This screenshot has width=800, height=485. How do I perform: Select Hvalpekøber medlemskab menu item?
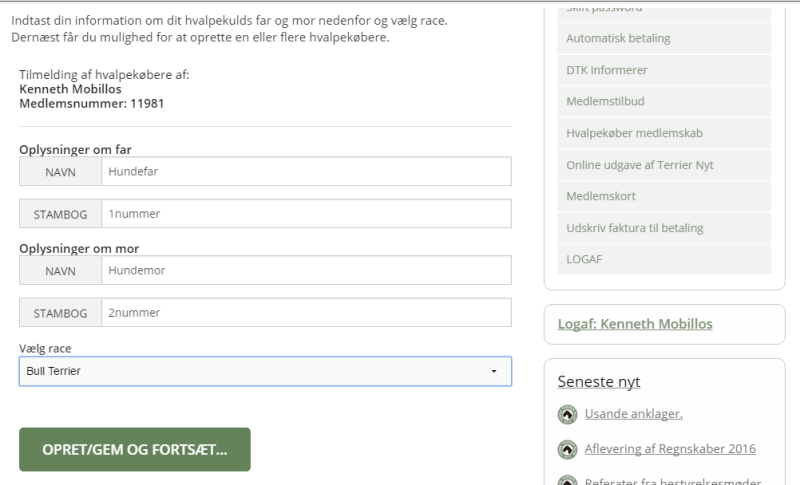click(664, 133)
